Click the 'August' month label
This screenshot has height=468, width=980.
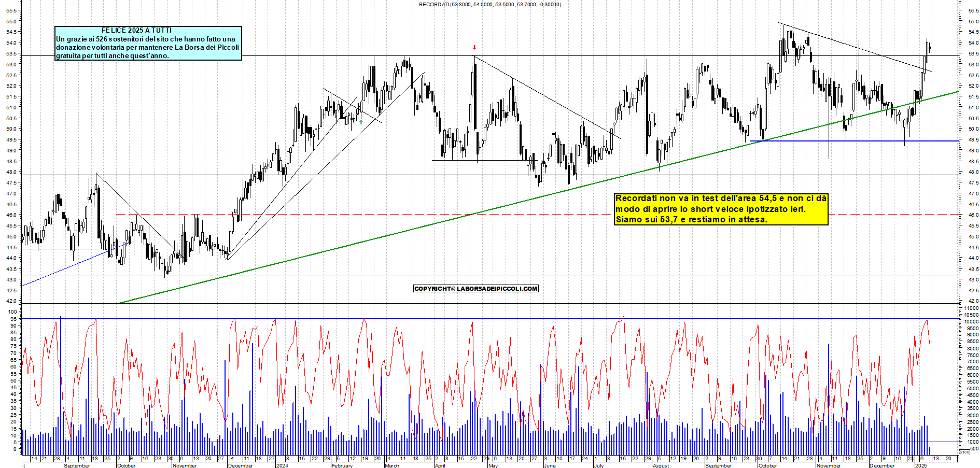point(661,465)
